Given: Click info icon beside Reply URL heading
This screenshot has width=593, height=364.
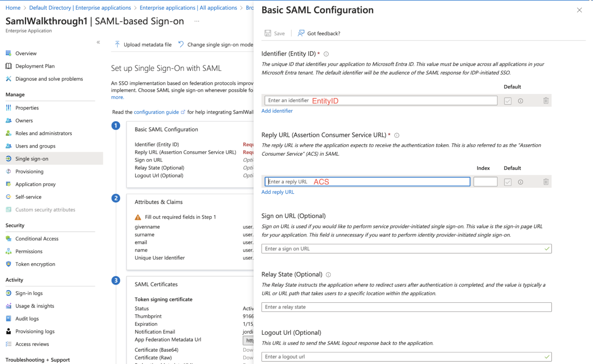Looking at the screenshot, I should click(x=397, y=135).
